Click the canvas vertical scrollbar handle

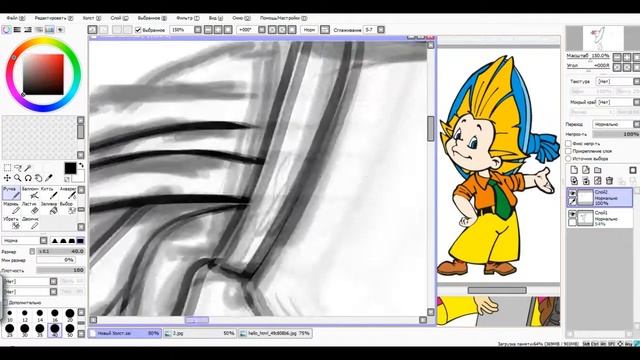[431, 129]
